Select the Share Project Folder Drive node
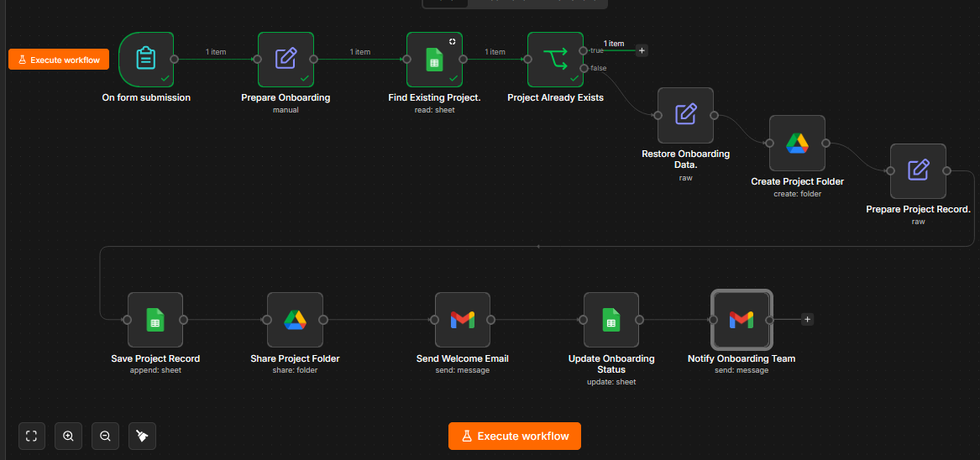Viewport: 980px width, 460px height. click(295, 319)
